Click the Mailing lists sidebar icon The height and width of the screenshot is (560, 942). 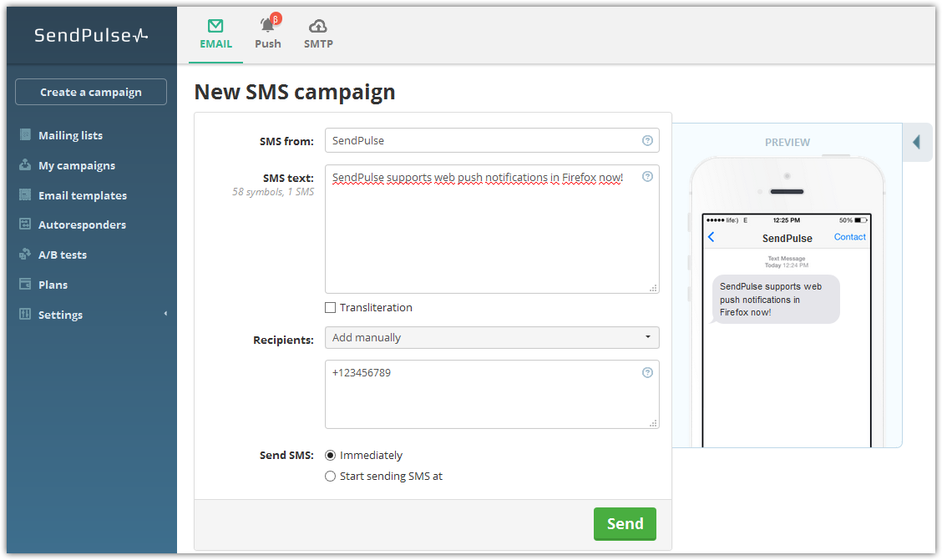[25, 134]
